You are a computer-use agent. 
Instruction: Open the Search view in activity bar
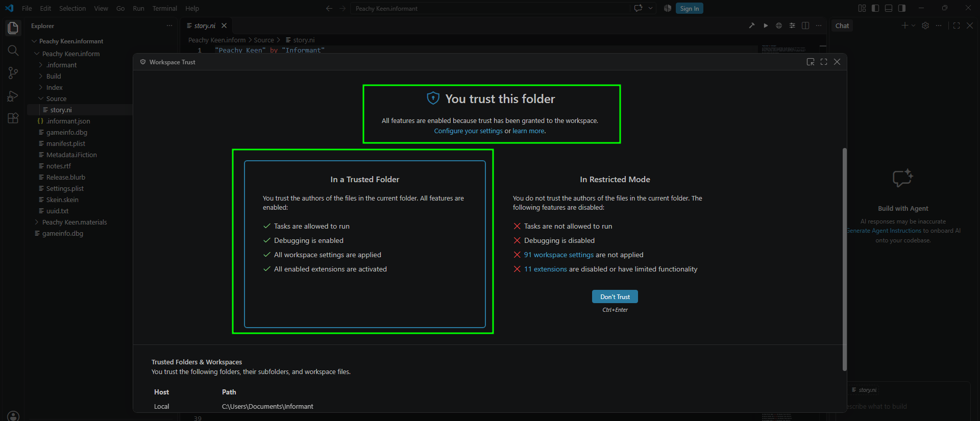13,51
